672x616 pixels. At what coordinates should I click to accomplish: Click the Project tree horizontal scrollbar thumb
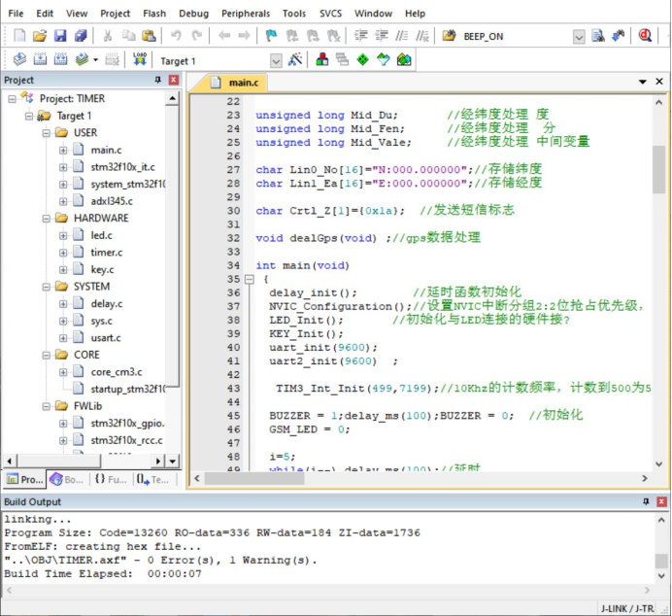(x=58, y=462)
